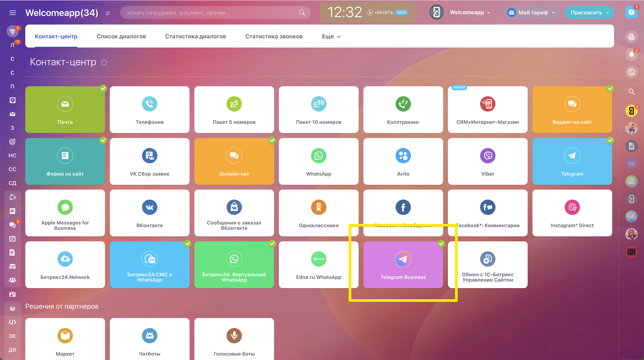Switch to Список диалогов tab
Image resolution: width=644 pixels, height=360 pixels.
(121, 36)
